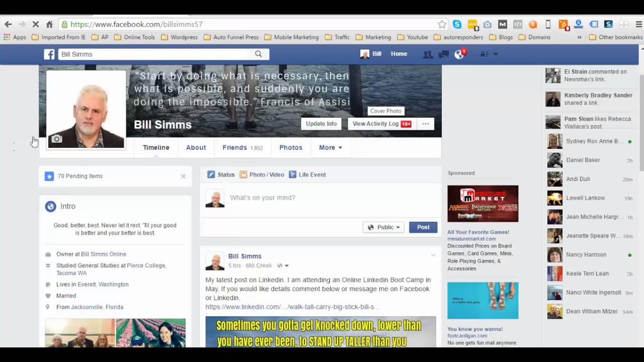Open the Privacy Shortcuts lock icon
Image resolution: width=644 pixels, height=362 pixels.
(484, 54)
